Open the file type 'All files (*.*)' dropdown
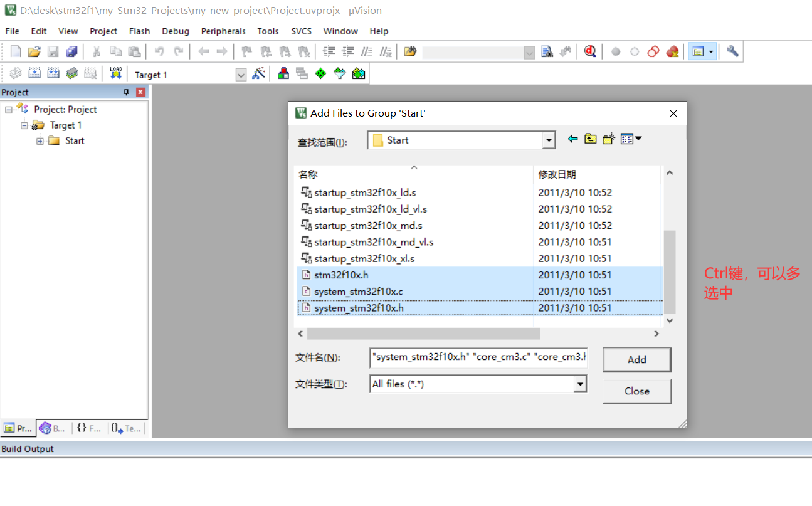This screenshot has width=812, height=506. tap(581, 384)
